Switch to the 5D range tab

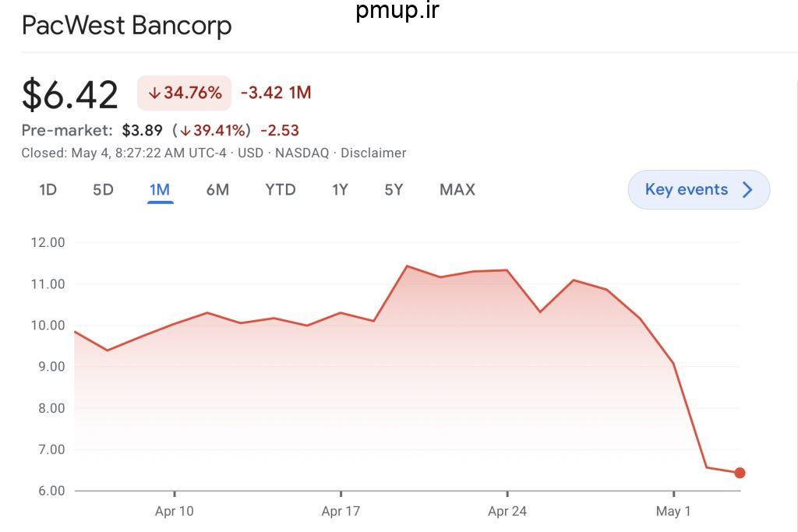[x=103, y=190]
